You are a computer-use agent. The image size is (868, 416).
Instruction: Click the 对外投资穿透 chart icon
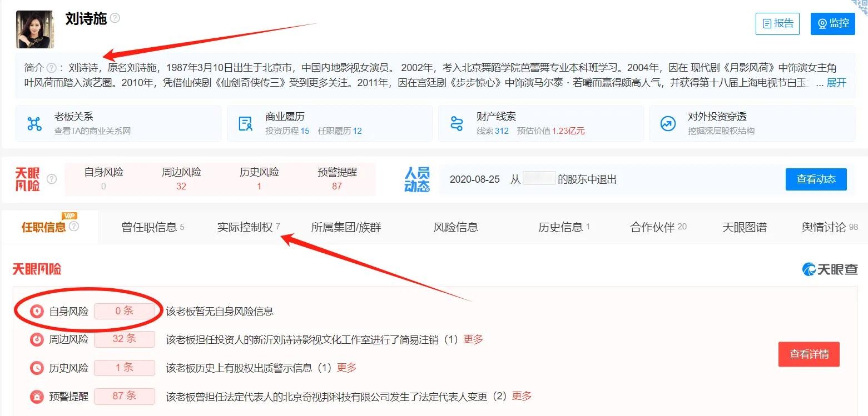pyautogui.click(x=668, y=123)
